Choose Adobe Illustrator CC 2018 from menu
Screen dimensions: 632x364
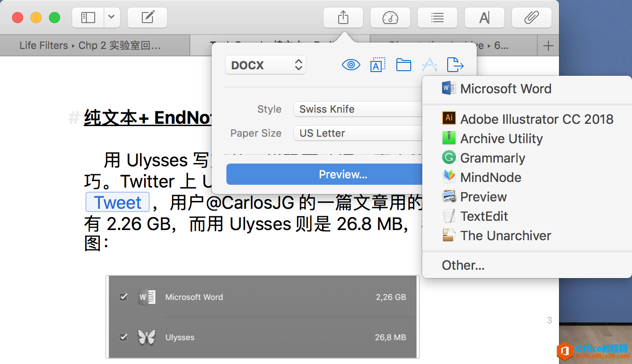point(527,119)
